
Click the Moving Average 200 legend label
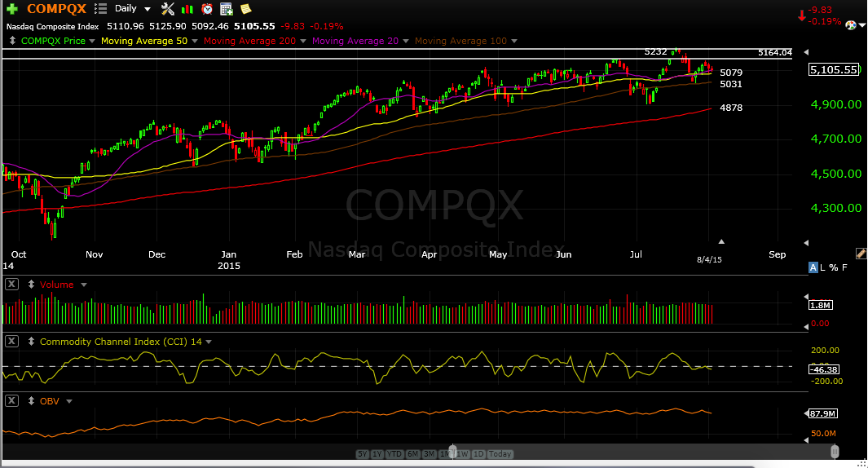(249, 41)
